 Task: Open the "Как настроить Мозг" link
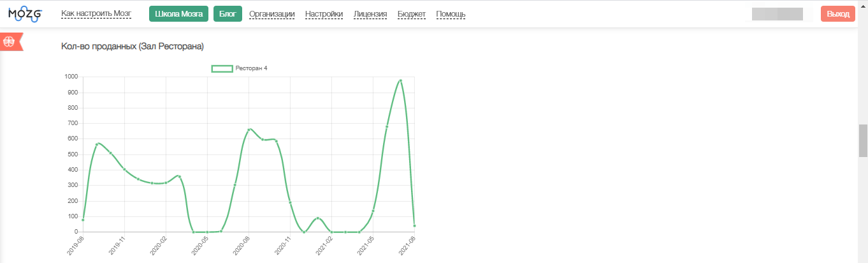click(x=96, y=13)
